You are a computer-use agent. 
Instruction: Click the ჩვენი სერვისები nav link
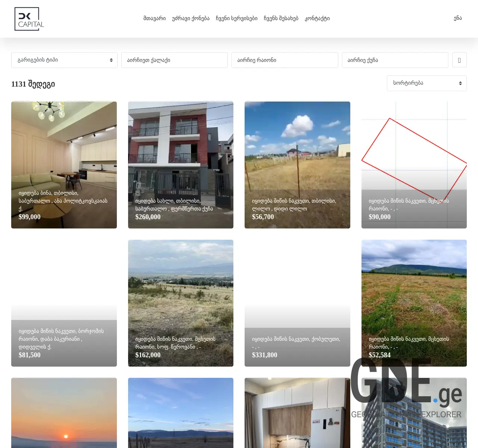[238, 18]
